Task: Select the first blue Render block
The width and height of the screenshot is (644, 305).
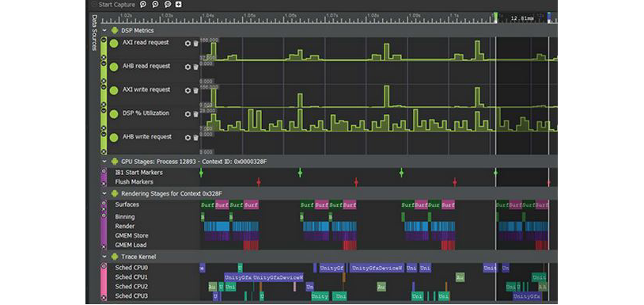Action: [x=217, y=227]
